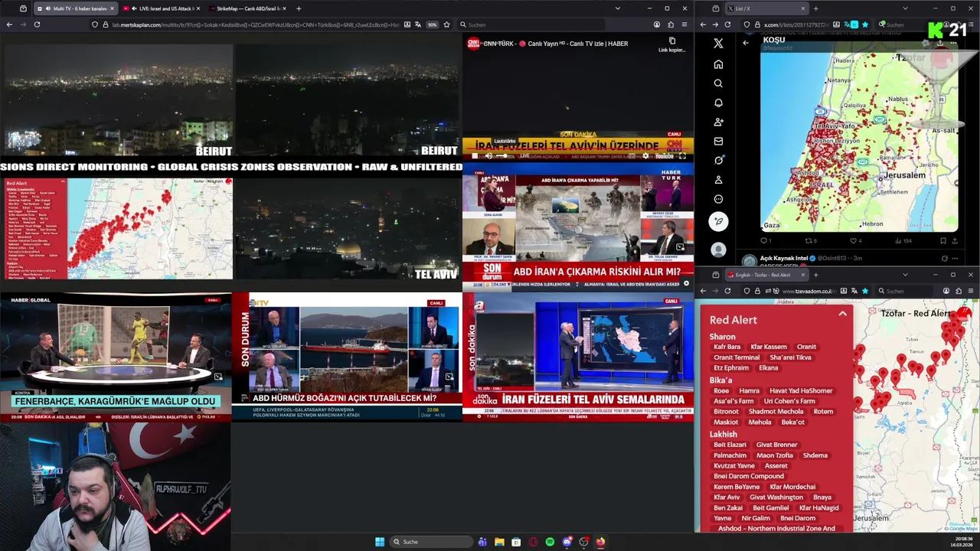The height and width of the screenshot is (551, 980).
Task: Click Bnei Darom Compound alert tag
Action: (749, 476)
